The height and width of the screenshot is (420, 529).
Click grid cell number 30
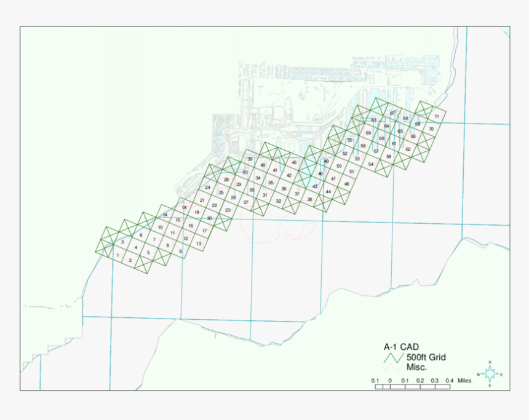[252, 190]
